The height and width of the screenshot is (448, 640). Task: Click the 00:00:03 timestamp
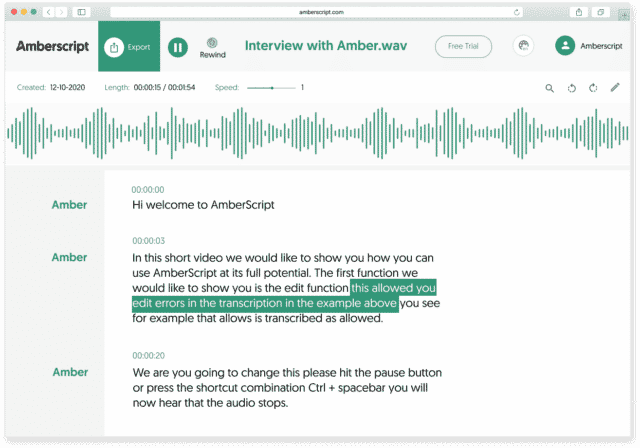(x=148, y=241)
